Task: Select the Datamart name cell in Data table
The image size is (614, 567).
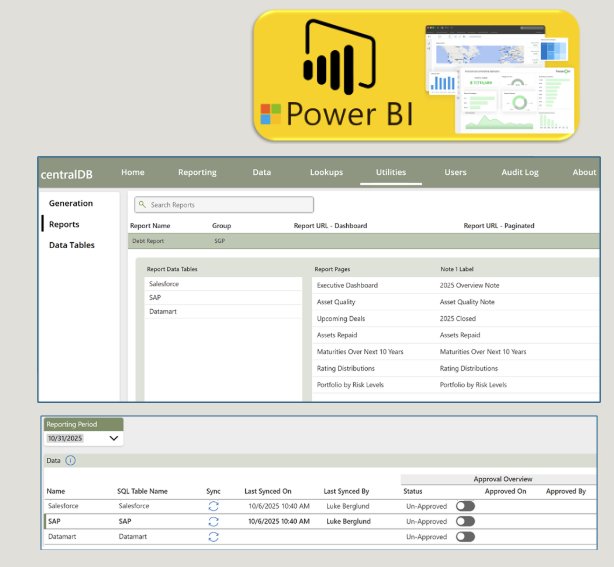Action: coord(62,536)
